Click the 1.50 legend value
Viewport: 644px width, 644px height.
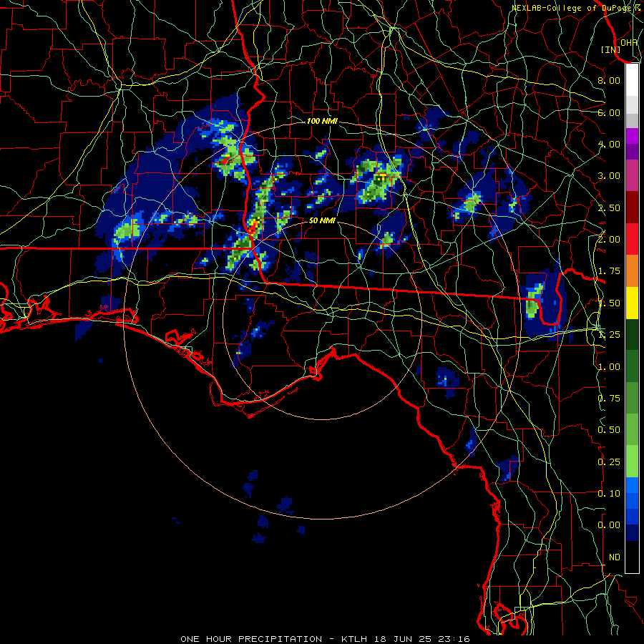point(609,303)
